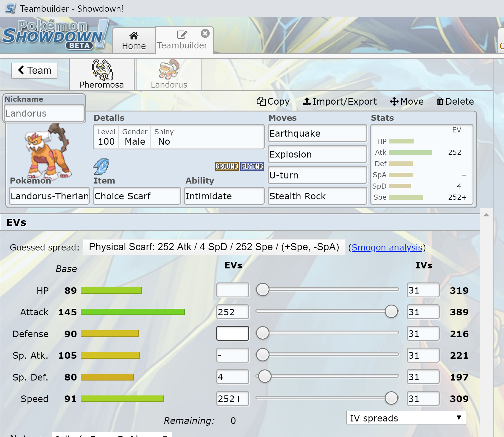The image size is (504, 437).
Task: Open the Level, Gender, Shiny details box
Action: (x=179, y=137)
